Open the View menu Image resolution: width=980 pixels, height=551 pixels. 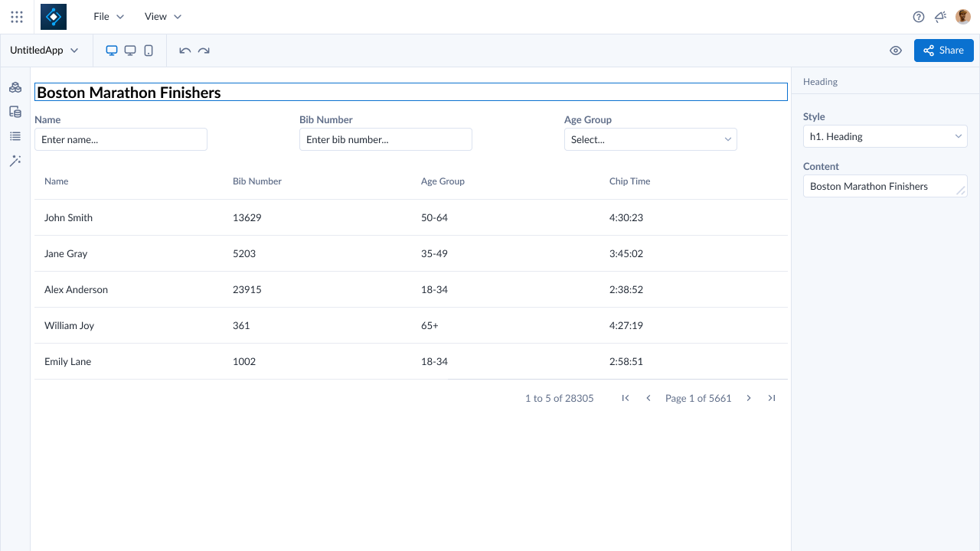163,17
